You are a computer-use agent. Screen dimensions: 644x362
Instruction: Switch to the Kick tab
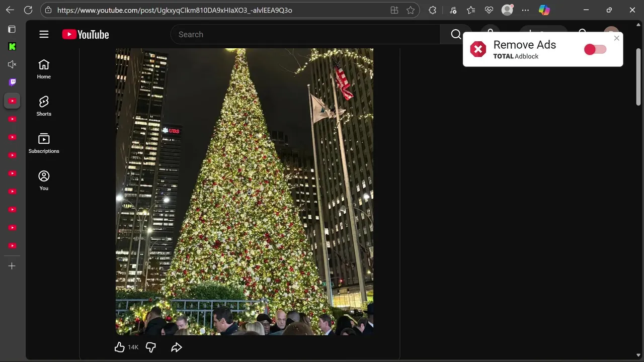(12, 47)
